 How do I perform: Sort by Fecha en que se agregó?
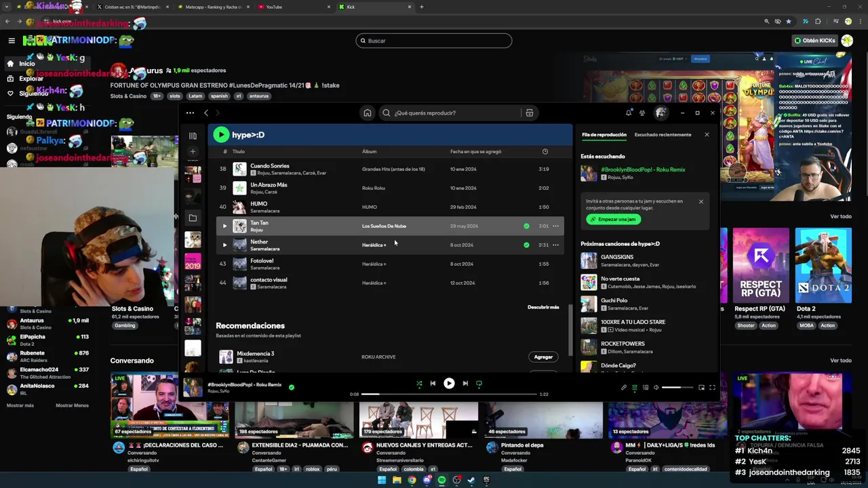[x=475, y=152]
